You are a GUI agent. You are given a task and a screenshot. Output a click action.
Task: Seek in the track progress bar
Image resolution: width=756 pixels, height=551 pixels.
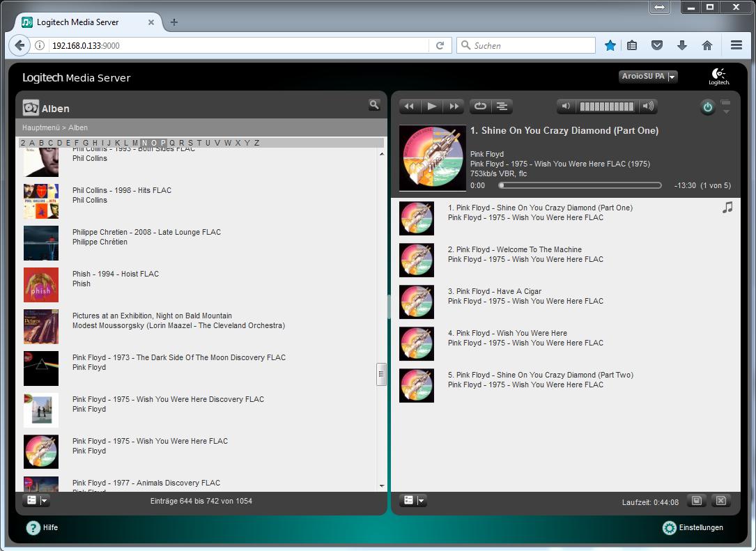[x=580, y=185]
